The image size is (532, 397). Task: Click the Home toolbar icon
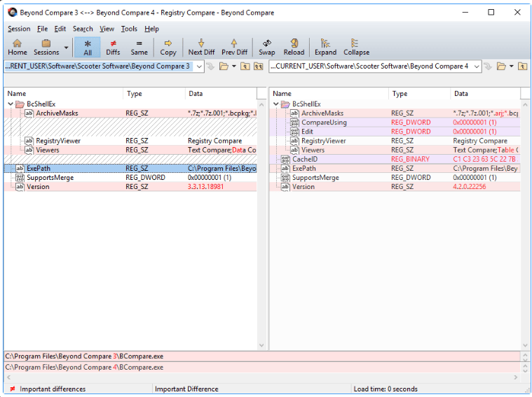18,47
